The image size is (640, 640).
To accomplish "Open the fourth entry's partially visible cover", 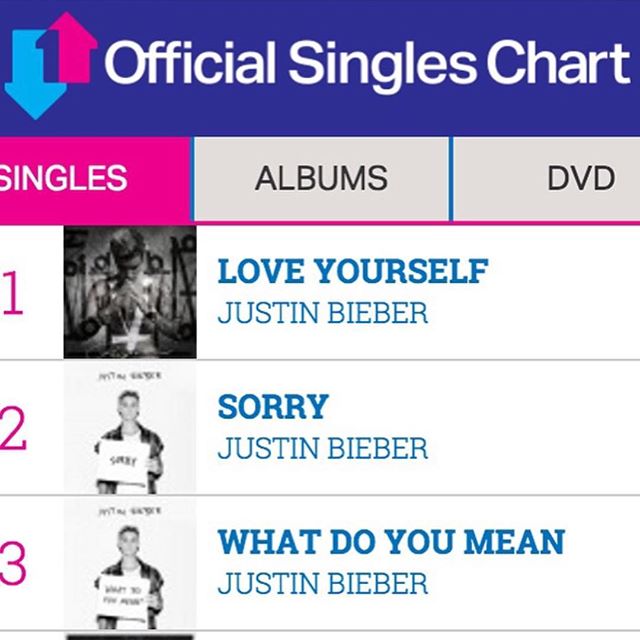I will coord(130,637).
